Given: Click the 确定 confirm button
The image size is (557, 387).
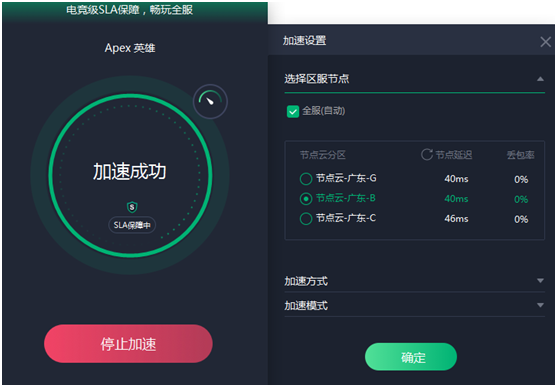Looking at the screenshot, I should (x=411, y=357).
